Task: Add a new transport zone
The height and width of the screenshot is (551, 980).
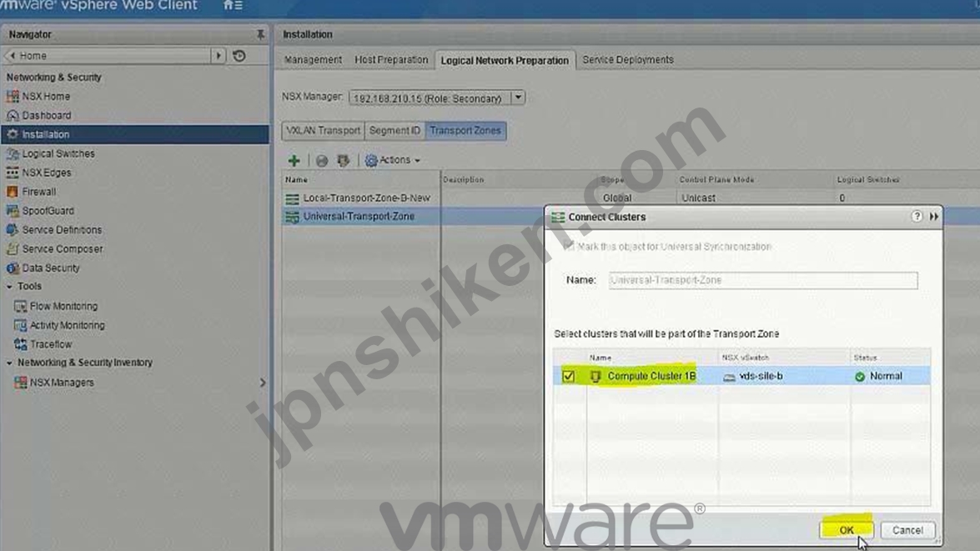Action: pos(294,161)
